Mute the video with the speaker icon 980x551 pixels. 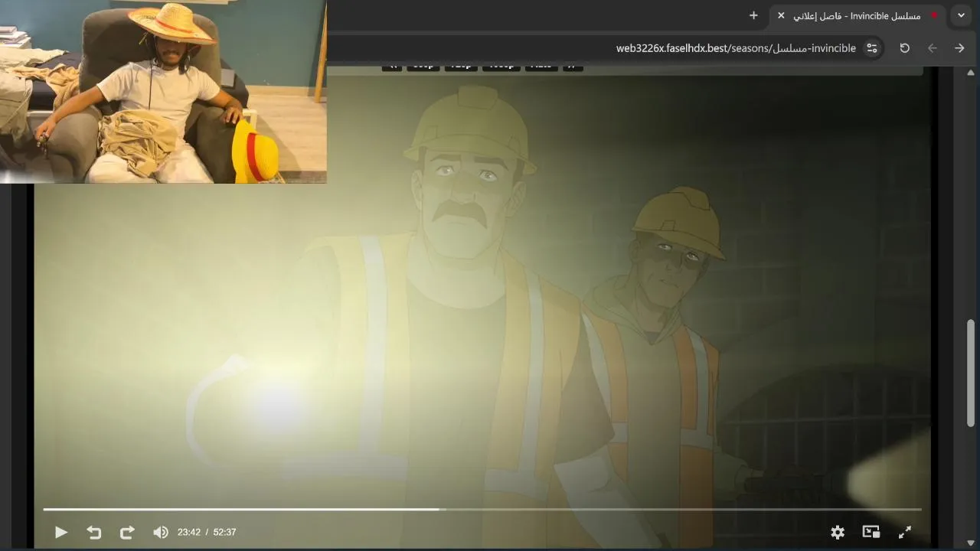point(160,532)
